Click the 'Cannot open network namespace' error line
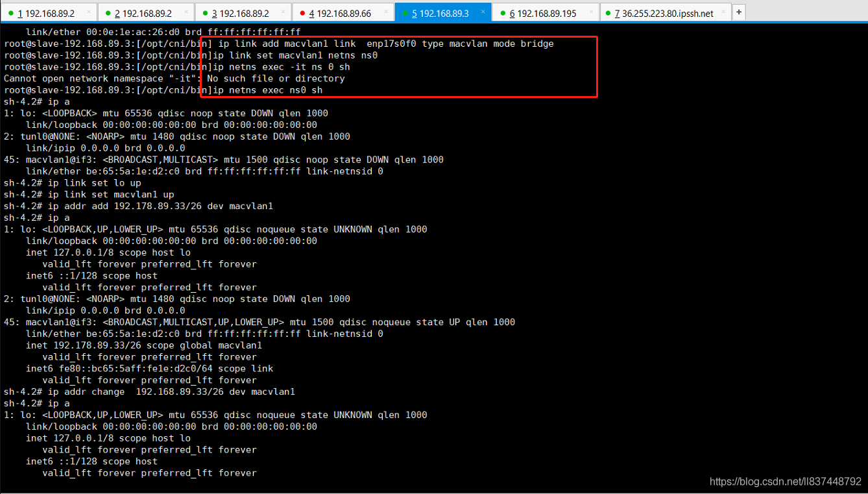 (x=174, y=79)
